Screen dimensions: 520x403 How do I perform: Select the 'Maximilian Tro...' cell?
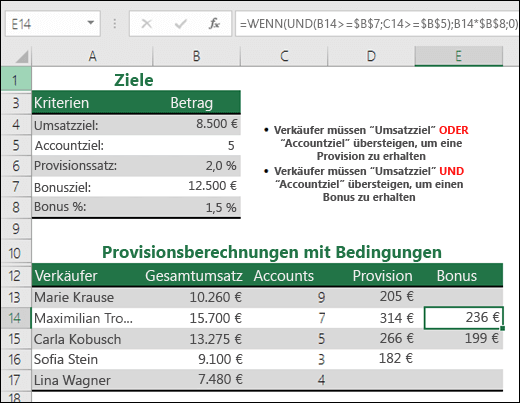tap(92, 318)
